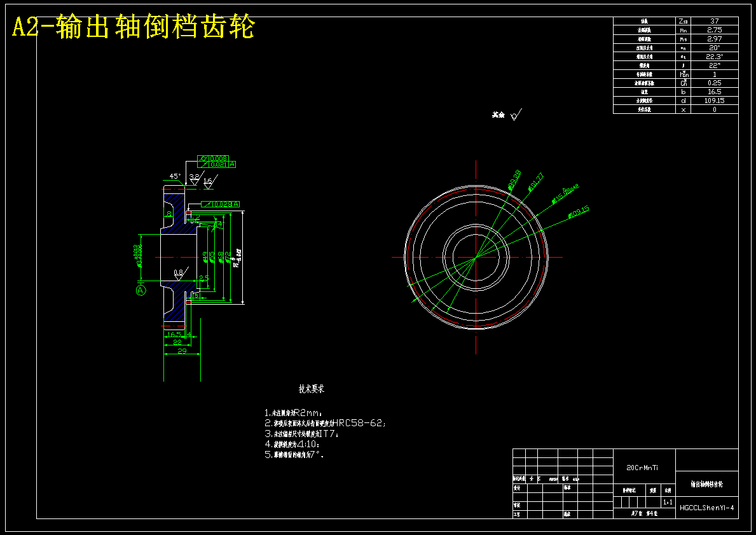Screen dimensions: 756x535
Task: Click the drawing number "HGCCLShenYI-4"
Action: pos(707,508)
